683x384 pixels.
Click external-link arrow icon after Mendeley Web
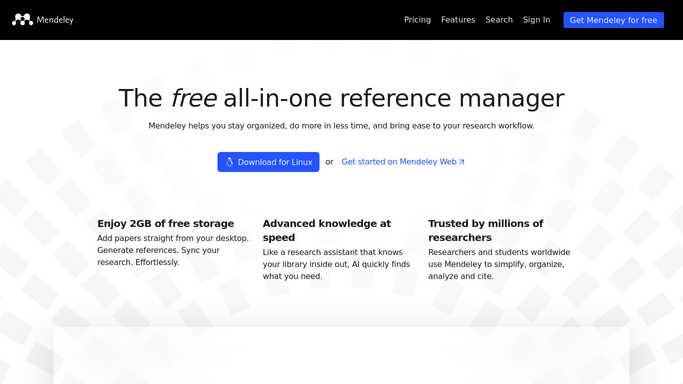pyautogui.click(x=462, y=162)
